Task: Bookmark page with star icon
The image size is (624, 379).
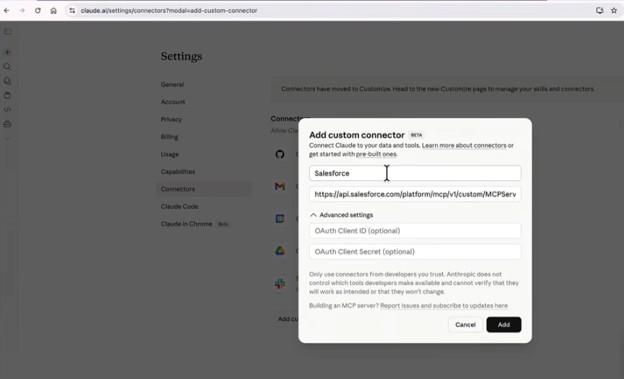Action: [x=614, y=11]
